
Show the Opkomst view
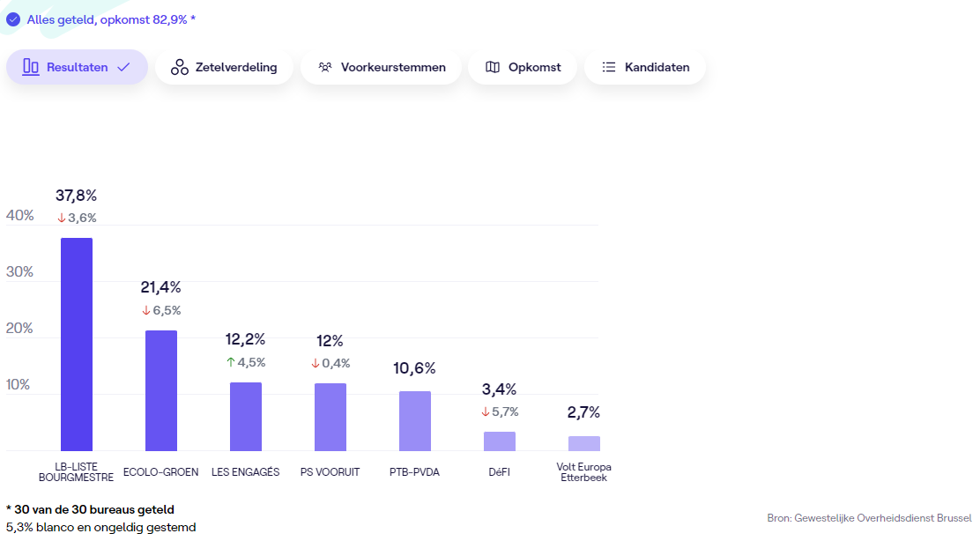(x=522, y=67)
